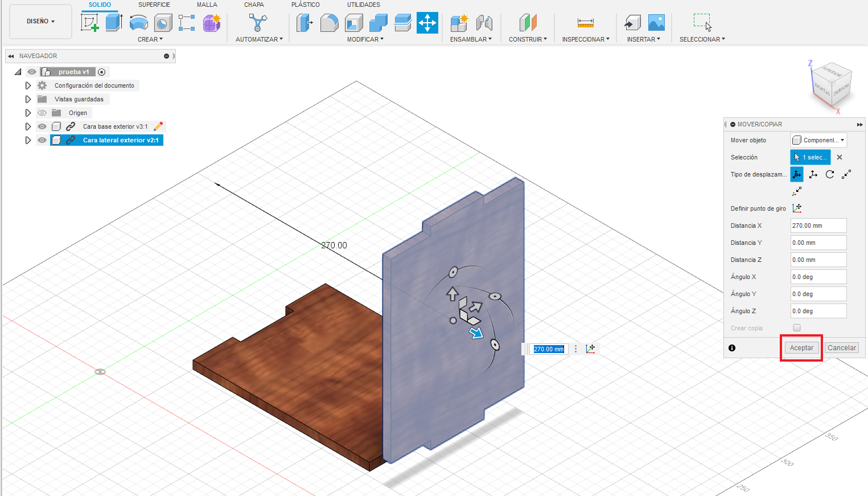Open the CREAR dropdown menu

pyautogui.click(x=150, y=39)
